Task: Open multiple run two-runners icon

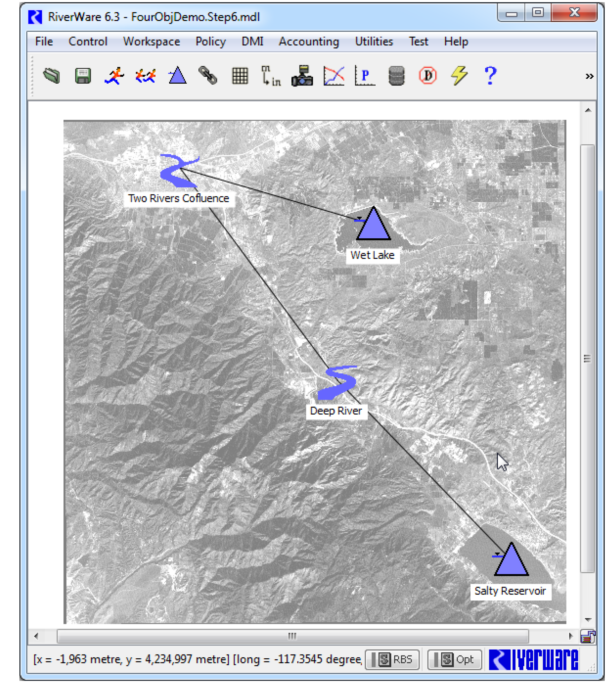Action: coord(146,75)
